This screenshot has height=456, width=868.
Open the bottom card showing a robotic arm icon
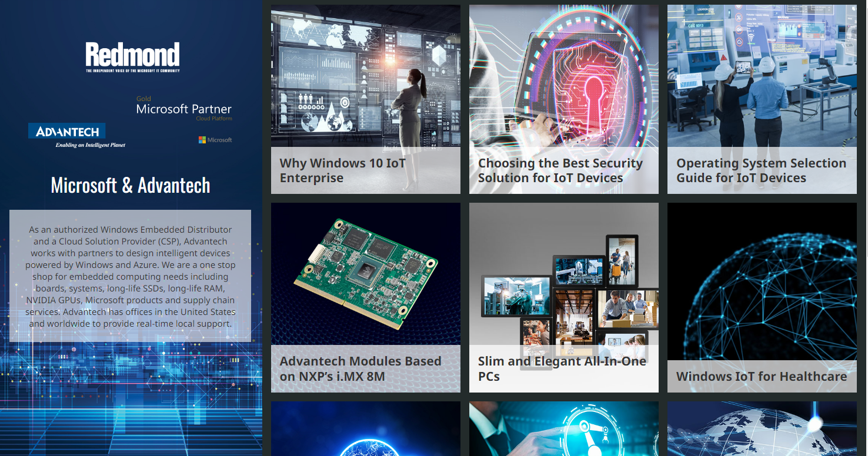(564, 429)
